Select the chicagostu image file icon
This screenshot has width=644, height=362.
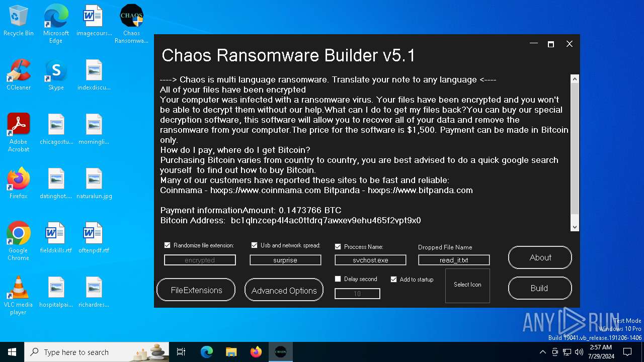tap(56, 129)
